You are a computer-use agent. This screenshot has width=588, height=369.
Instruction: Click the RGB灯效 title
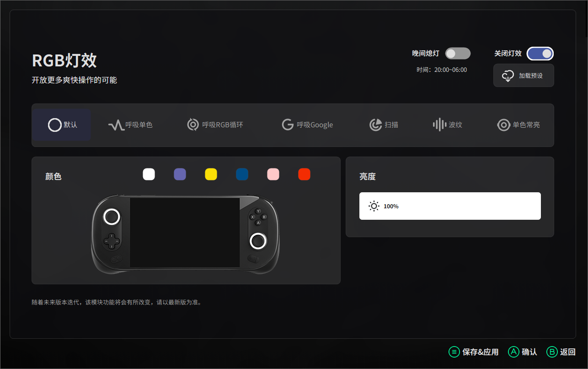[x=64, y=60]
